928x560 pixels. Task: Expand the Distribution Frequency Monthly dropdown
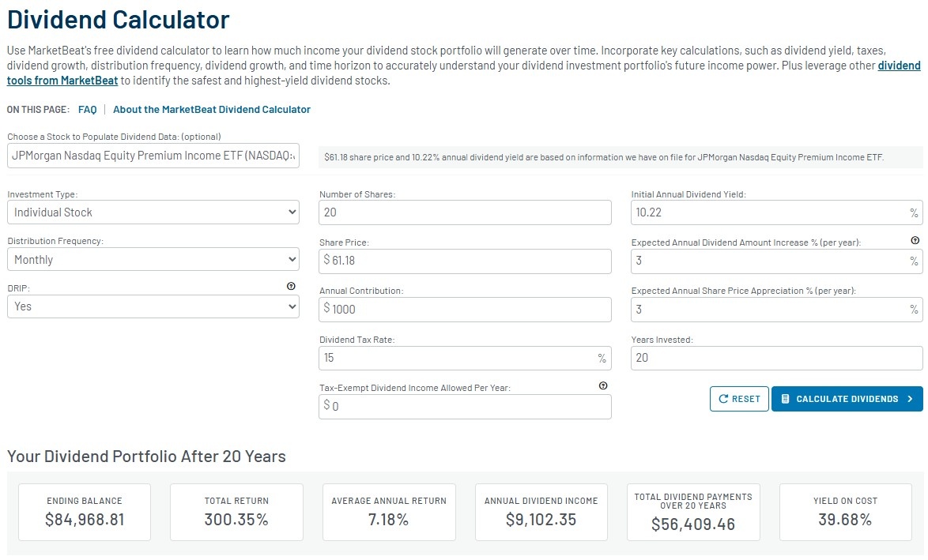point(153,260)
